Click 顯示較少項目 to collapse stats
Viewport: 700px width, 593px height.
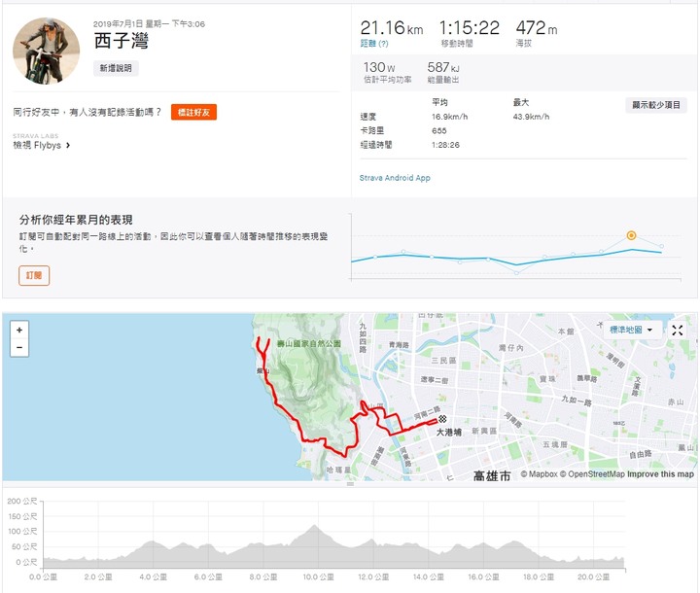point(656,105)
